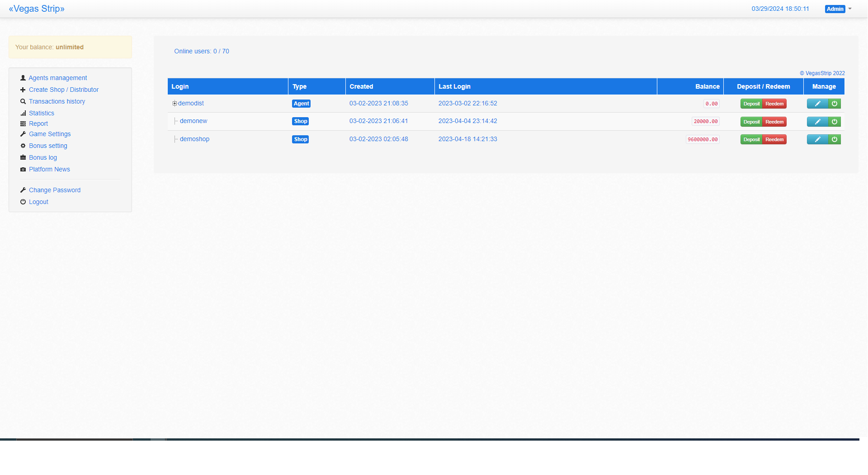
Task: Open Platform News
Action: (49, 169)
